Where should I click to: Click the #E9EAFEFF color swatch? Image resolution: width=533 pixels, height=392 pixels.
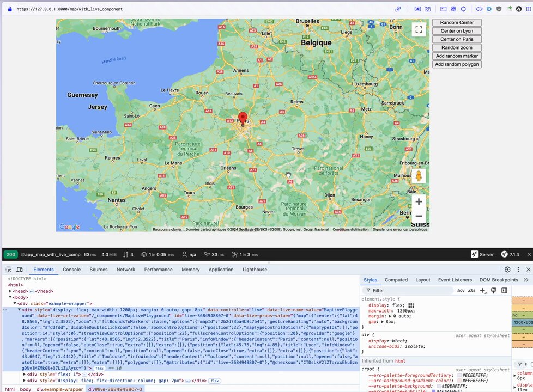click(439, 386)
